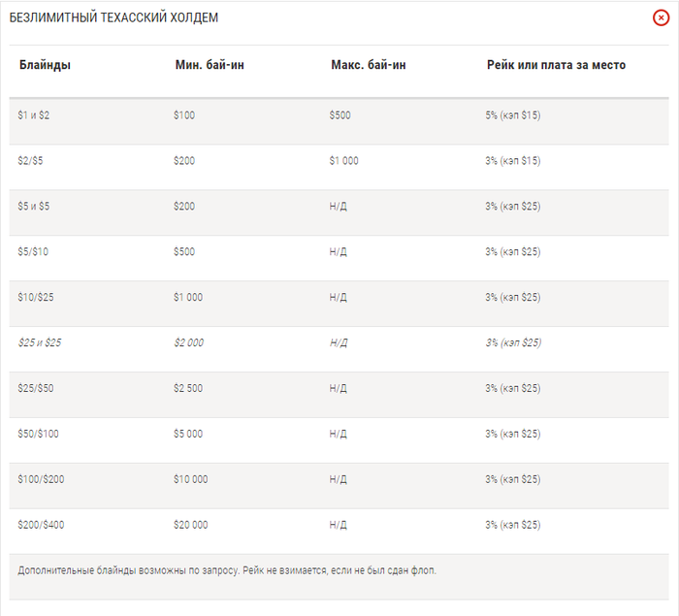Click the Мин. бай-ин column header
Screen dimensions: 679x616
210,65
